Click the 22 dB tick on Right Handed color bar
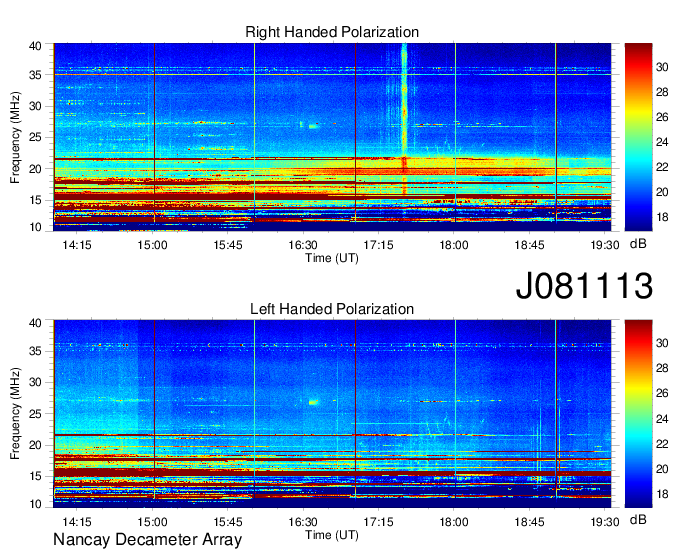 662,167
